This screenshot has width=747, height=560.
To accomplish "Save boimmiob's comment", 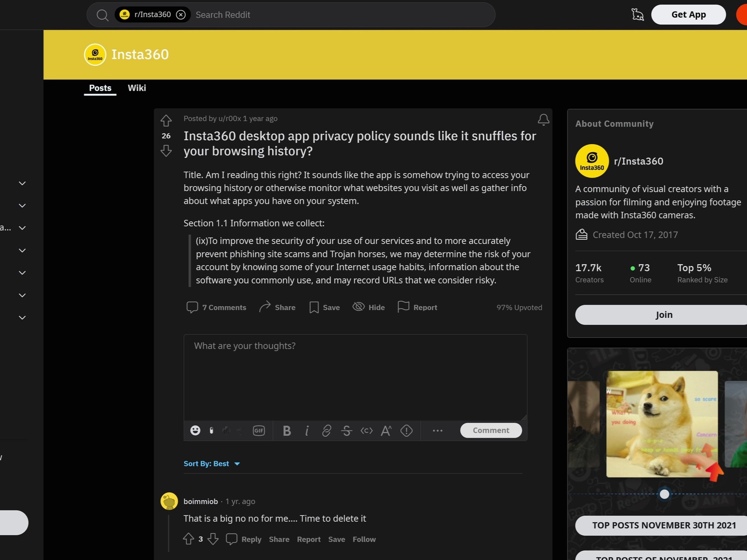I will [x=336, y=539].
